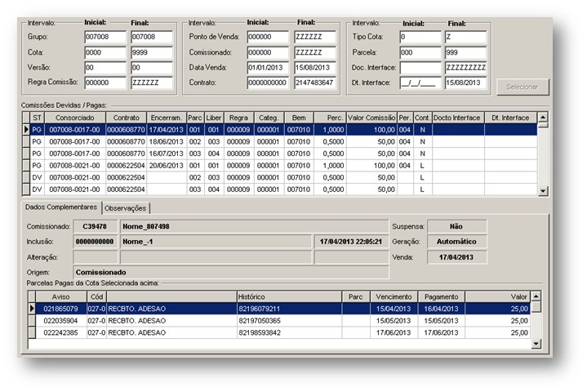This screenshot has height=392, width=587.
Task: Open the Dados Complementares tab
Action: [61, 207]
